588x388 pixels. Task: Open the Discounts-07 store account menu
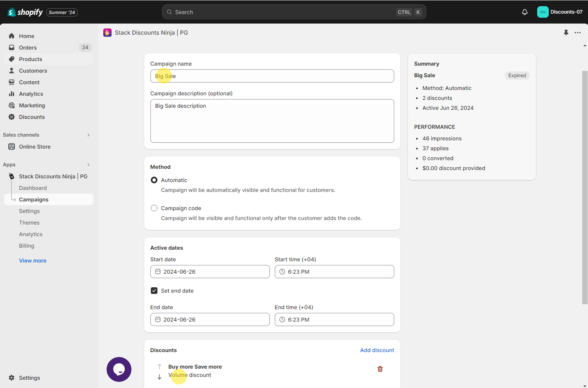click(x=559, y=12)
